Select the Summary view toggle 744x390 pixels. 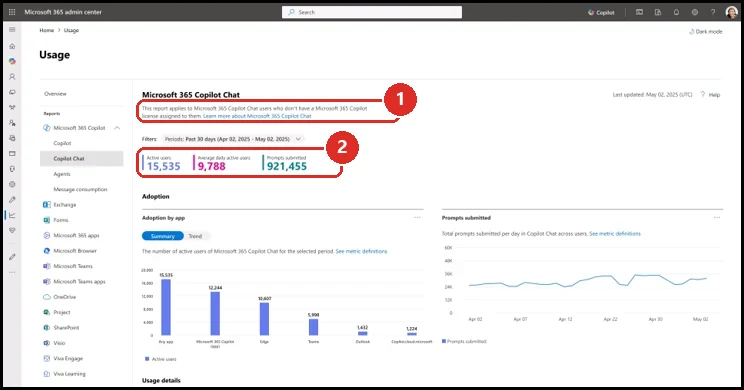point(163,236)
